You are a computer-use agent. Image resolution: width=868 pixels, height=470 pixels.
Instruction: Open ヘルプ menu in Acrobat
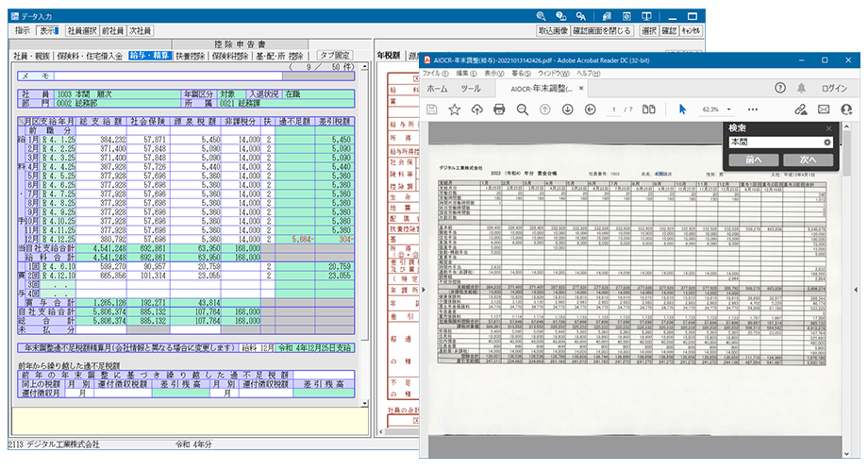click(x=588, y=74)
